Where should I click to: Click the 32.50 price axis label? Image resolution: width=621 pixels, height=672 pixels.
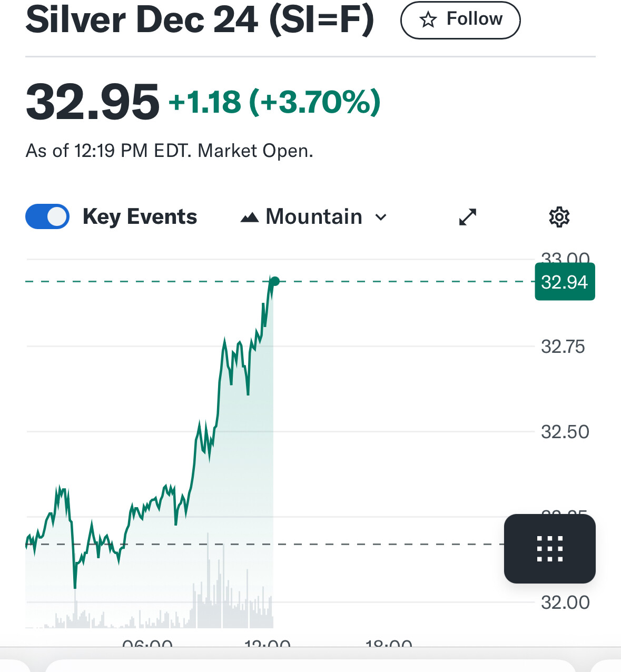pos(565,432)
